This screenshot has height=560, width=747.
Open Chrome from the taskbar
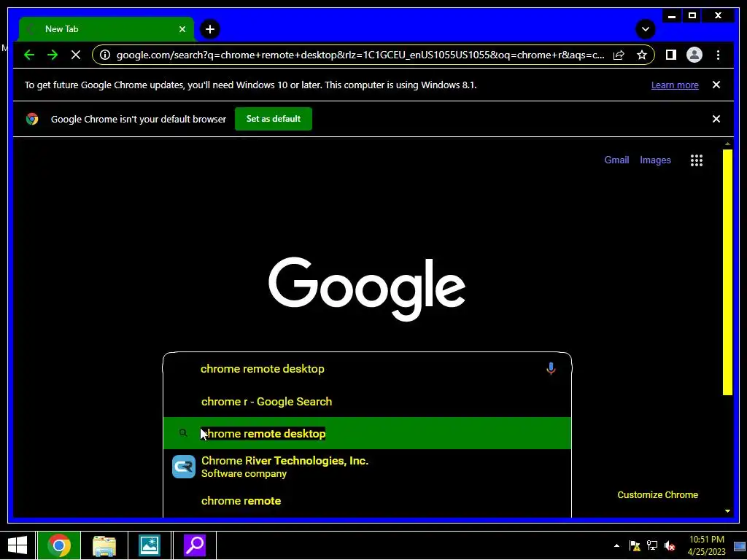pyautogui.click(x=59, y=545)
